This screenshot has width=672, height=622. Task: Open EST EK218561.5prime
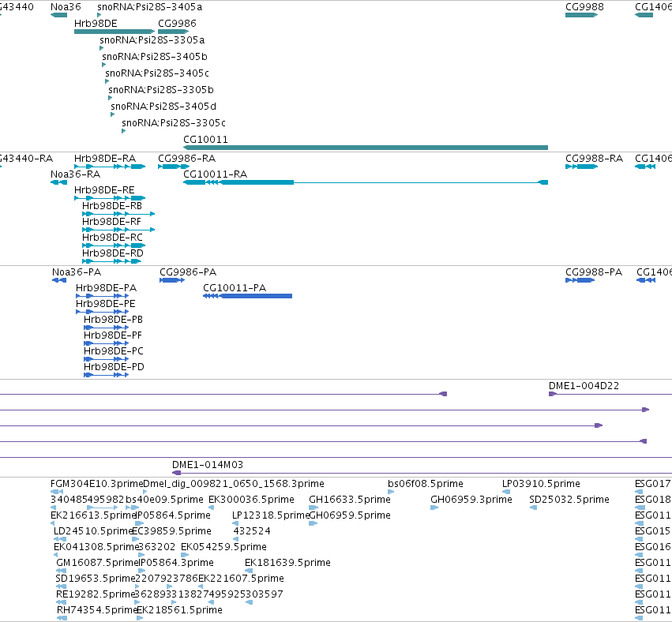tap(179, 610)
